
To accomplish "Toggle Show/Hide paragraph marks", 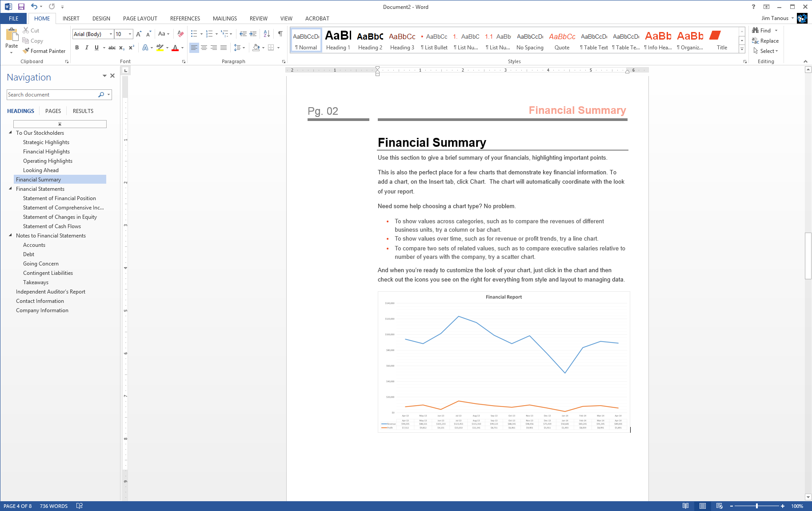I will (280, 34).
